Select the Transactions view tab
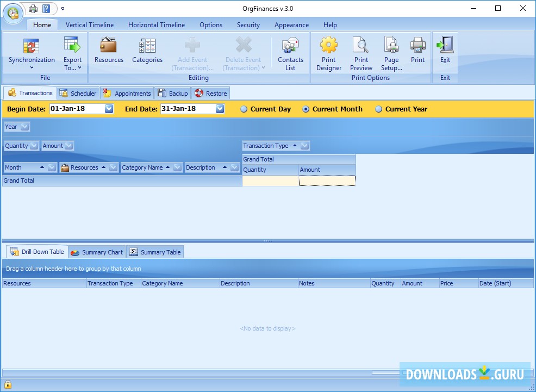Viewport: 536px width, 392px height. point(30,93)
